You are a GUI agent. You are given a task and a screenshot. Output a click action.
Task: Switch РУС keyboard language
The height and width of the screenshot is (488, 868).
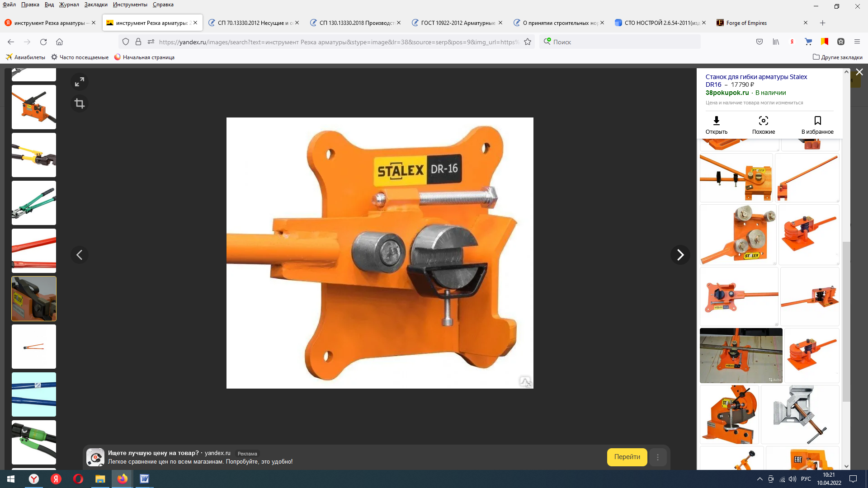tap(806, 479)
